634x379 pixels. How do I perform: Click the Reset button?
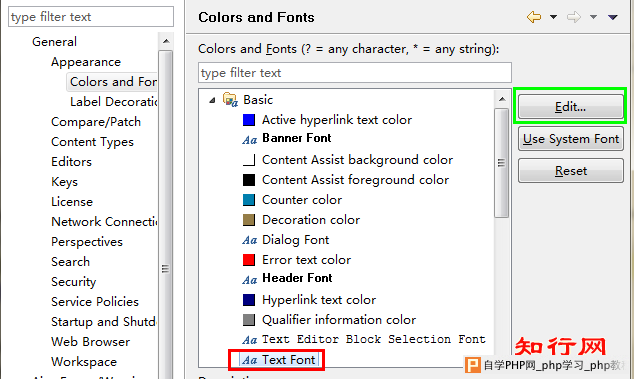(x=571, y=171)
